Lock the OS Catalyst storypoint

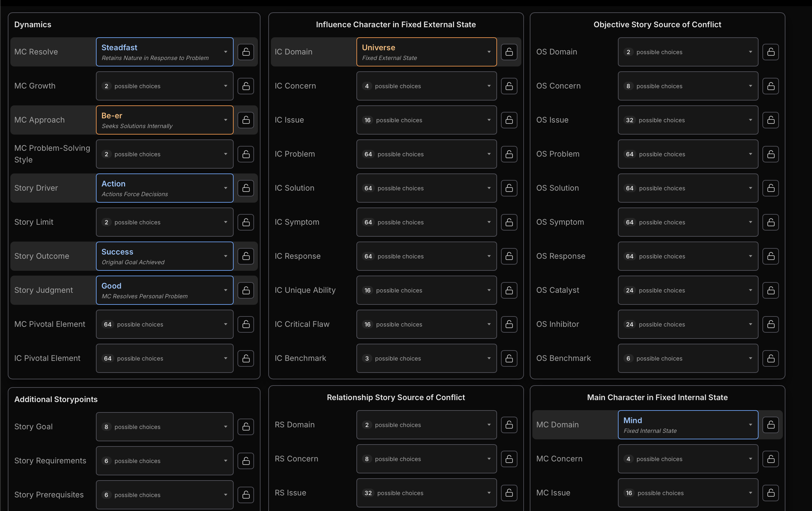[x=771, y=290]
